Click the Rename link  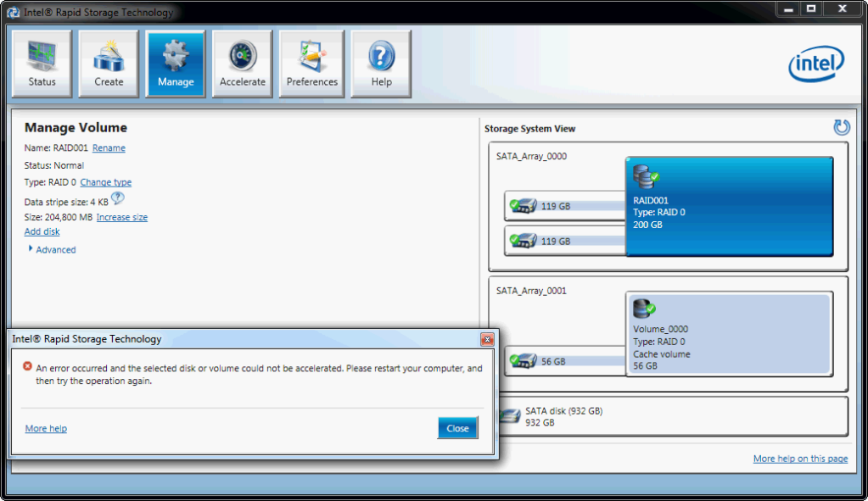[109, 148]
